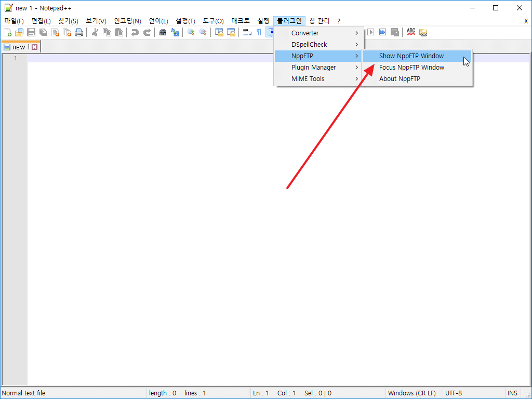The image size is (532, 399).
Task: Click the Close document toolbar icon
Action: [55, 32]
